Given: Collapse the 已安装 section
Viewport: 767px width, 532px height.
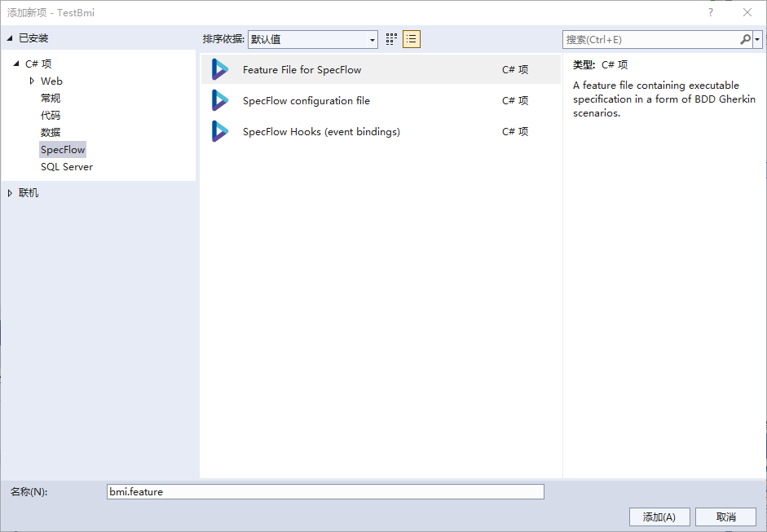Looking at the screenshot, I should coord(9,38).
